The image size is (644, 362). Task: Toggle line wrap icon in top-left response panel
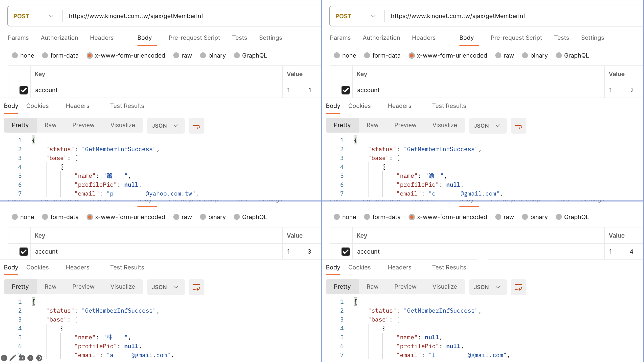pos(196,126)
